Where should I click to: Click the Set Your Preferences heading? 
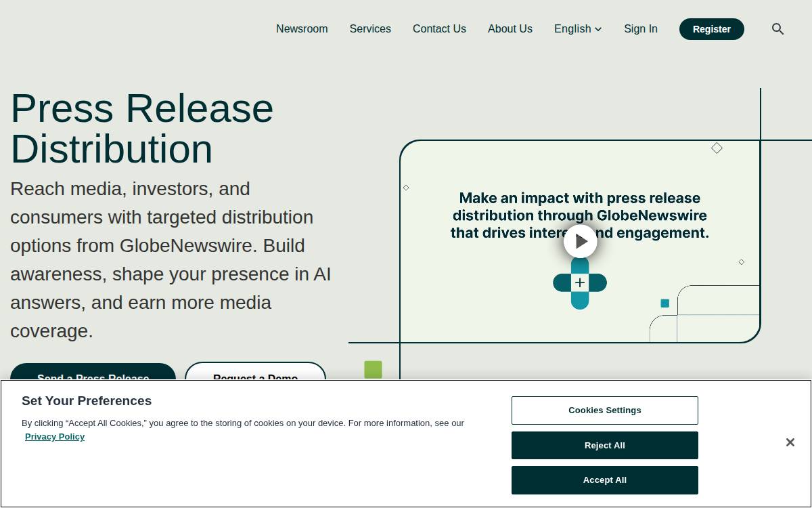pyautogui.click(x=87, y=401)
